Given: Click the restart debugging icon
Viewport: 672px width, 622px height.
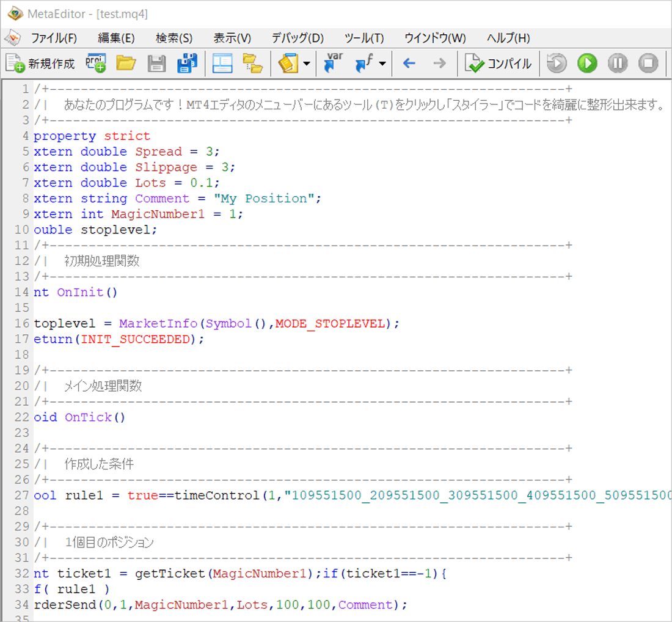Looking at the screenshot, I should coord(557,64).
